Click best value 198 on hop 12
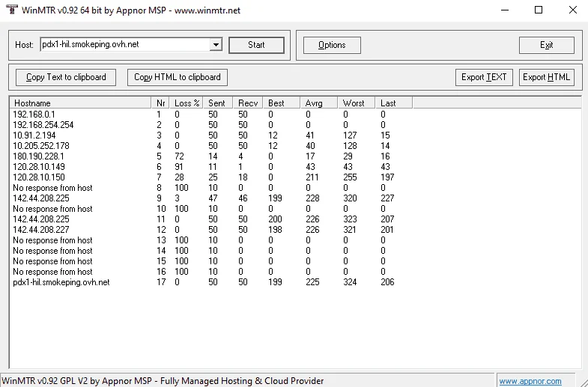The image size is (588, 387). (275, 230)
